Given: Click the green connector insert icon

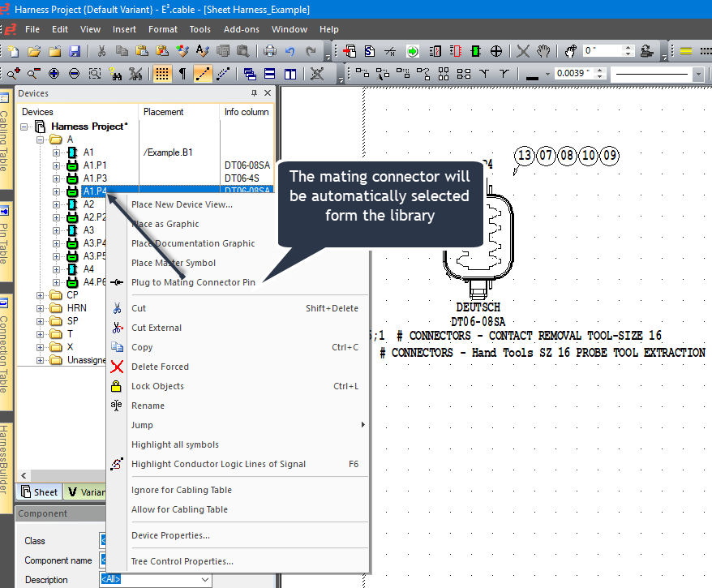Looking at the screenshot, I should pos(476,51).
